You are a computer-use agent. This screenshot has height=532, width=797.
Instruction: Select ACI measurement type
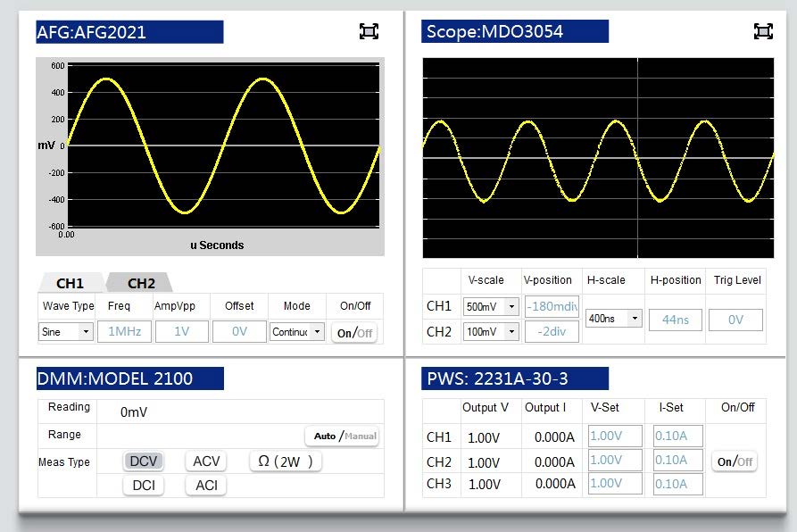(206, 486)
